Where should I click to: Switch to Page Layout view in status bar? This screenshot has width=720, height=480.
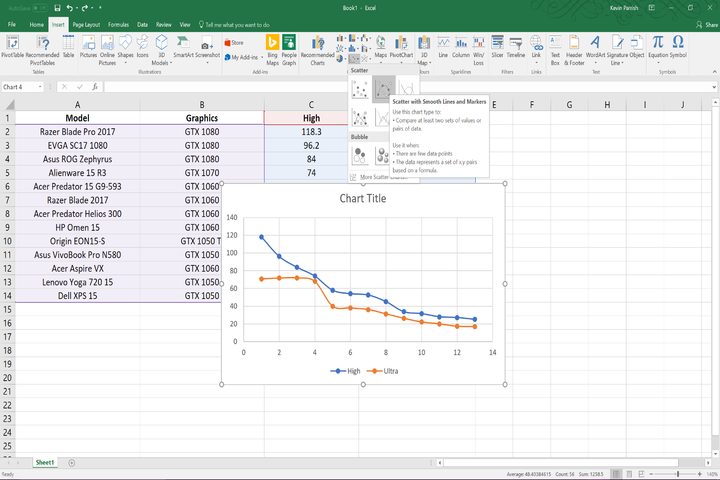click(x=629, y=474)
